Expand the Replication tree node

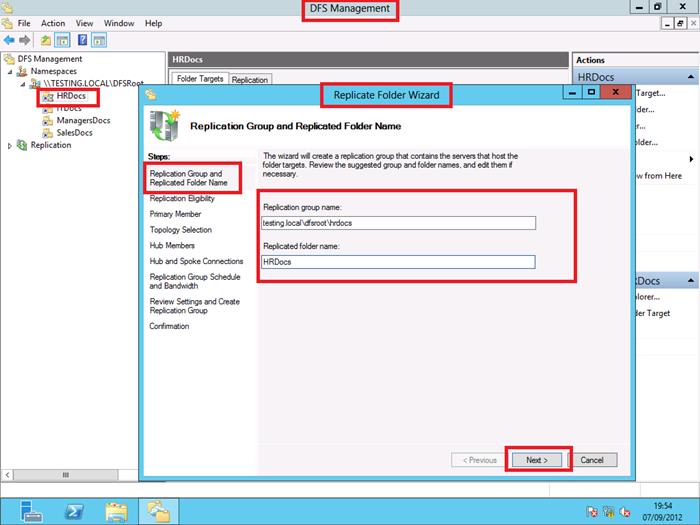coord(10,146)
